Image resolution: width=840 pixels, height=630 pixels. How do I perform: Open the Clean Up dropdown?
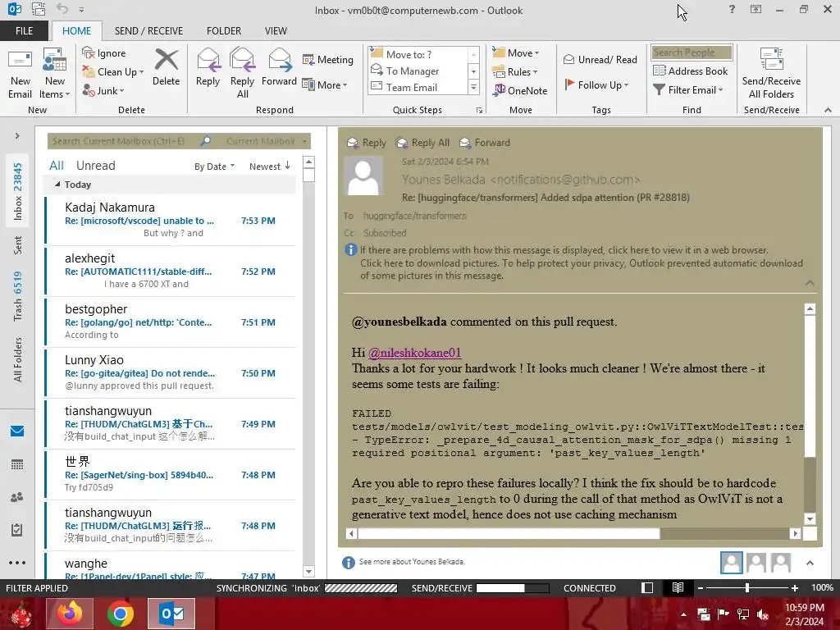113,72
